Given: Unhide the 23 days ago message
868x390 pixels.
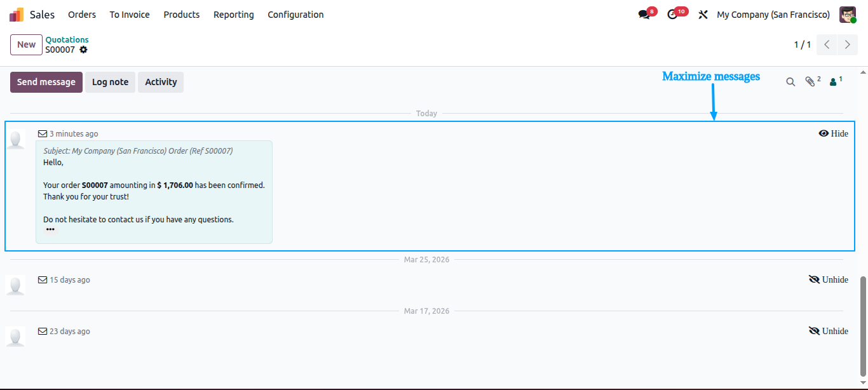Looking at the screenshot, I should pos(829,331).
